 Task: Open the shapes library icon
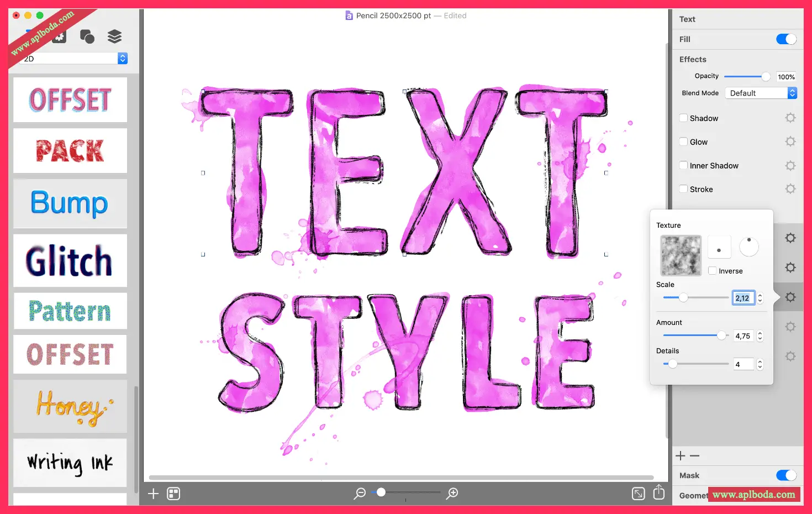pos(87,36)
